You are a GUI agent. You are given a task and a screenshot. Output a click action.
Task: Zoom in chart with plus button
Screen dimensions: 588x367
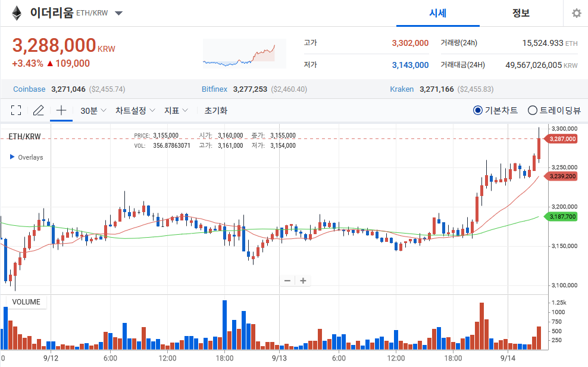pos(303,281)
